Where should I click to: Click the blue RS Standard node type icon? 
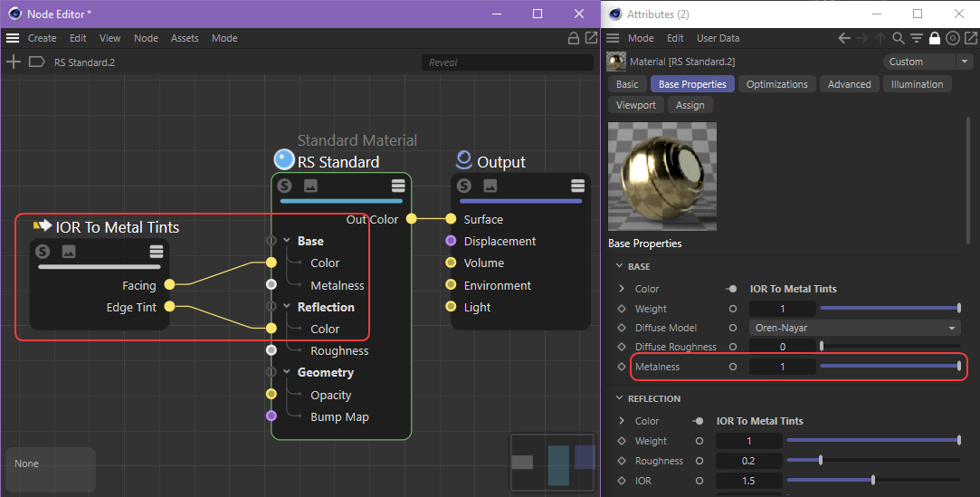coord(284,160)
